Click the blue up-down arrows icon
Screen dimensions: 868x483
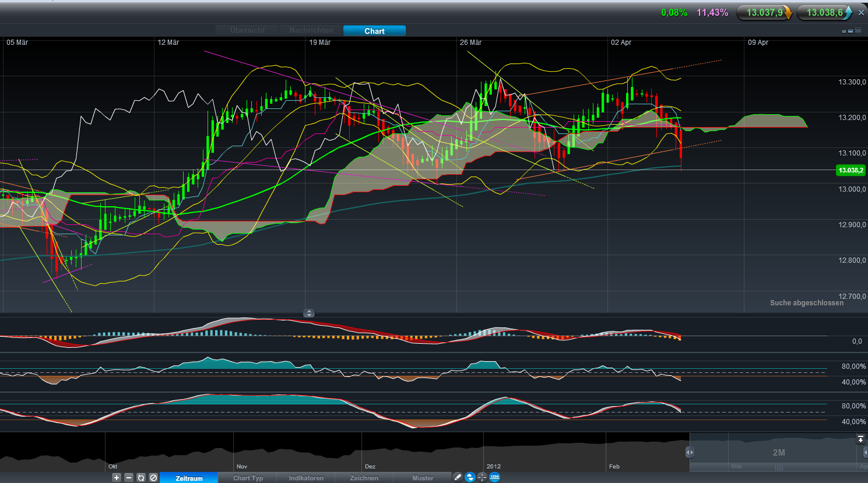pyautogui.click(x=470, y=477)
